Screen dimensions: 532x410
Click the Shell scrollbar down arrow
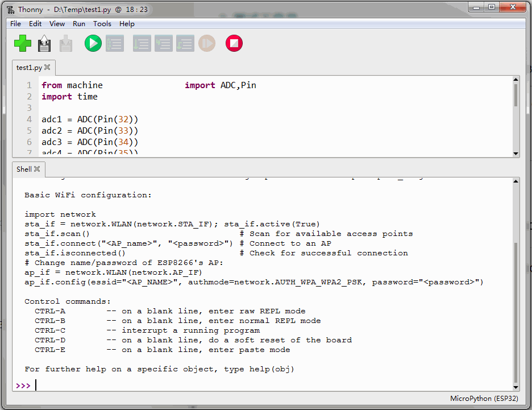pos(516,387)
